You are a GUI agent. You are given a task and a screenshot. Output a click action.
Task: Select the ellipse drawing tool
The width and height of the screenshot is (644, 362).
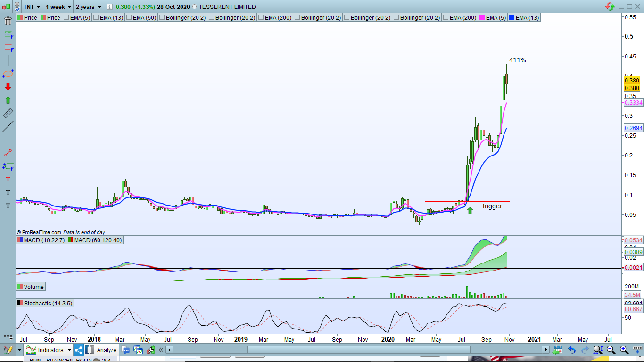pyautogui.click(x=8, y=74)
